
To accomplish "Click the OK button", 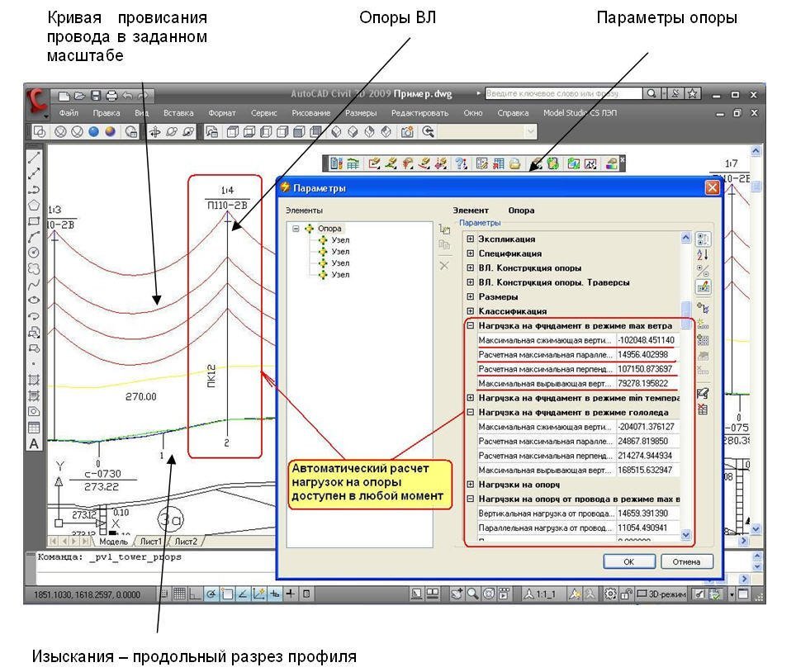I will coord(629,562).
